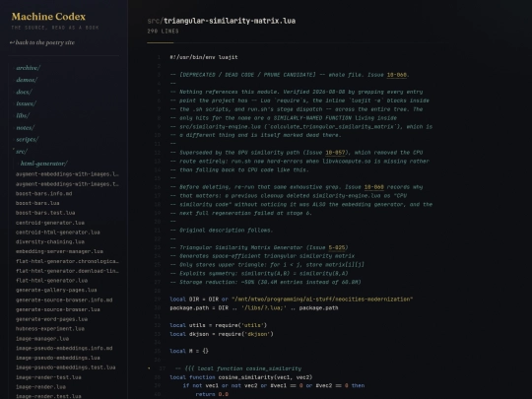Open generate-gallery-pages.lua file
Viewport: 532px width, 399px height.
click(x=56, y=290)
